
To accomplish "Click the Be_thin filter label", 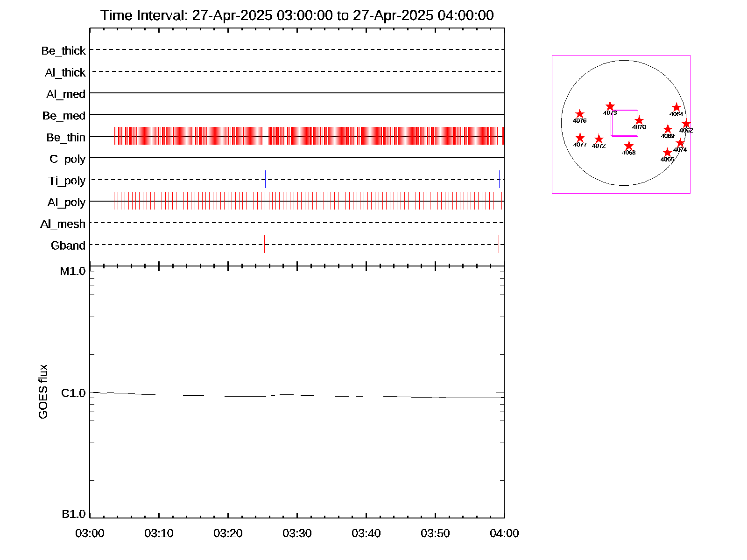I will click(x=66, y=138).
